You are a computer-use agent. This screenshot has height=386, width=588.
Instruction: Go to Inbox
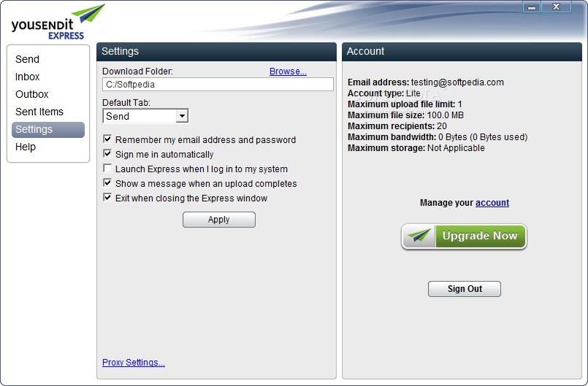click(27, 77)
